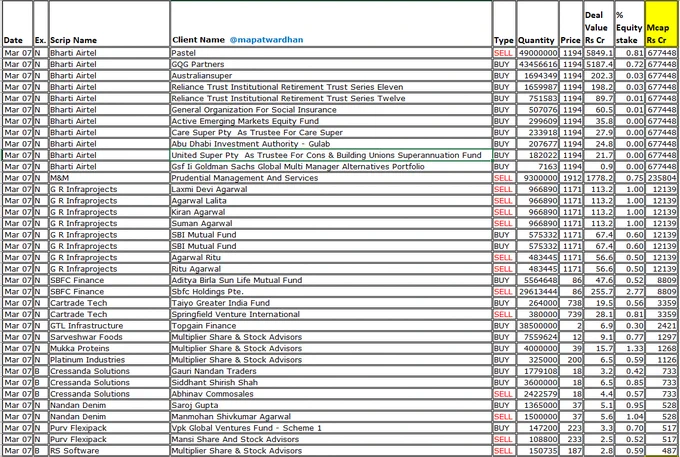Select the Siddhant Shirish Shah cell

coord(331,382)
